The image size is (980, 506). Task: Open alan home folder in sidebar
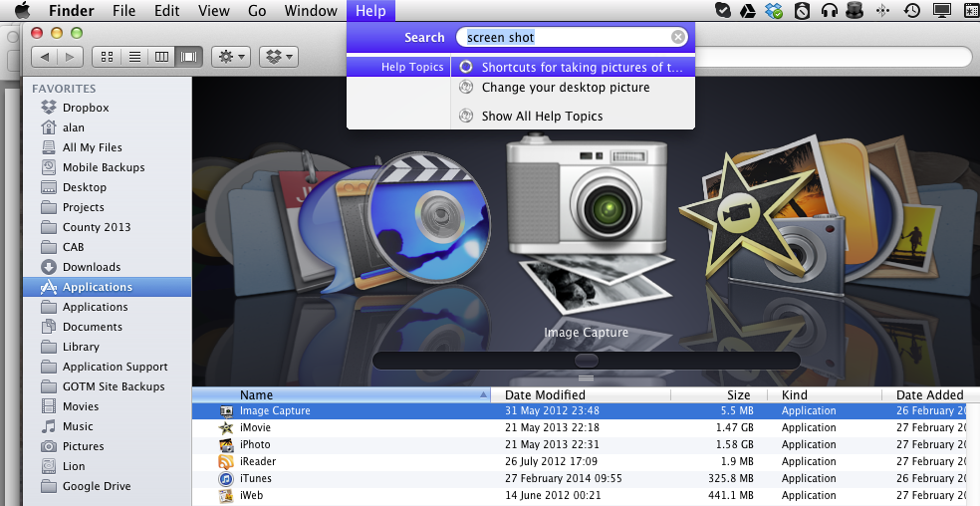(108, 127)
